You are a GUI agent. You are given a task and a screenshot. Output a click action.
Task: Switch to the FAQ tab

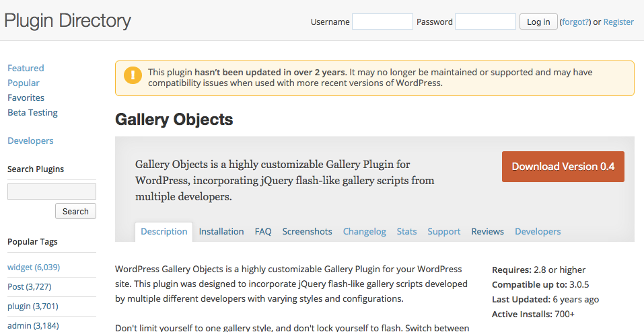tap(263, 231)
